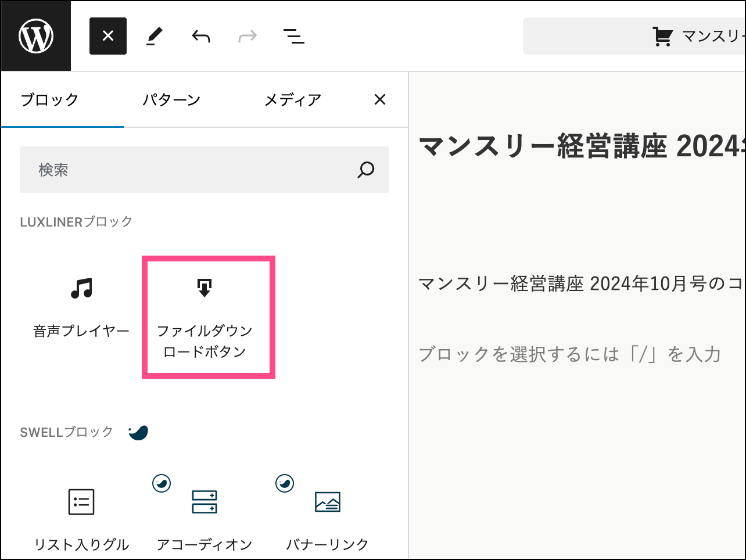The image size is (746, 560).
Task: Click the 検索 block search field
Action: click(x=186, y=170)
